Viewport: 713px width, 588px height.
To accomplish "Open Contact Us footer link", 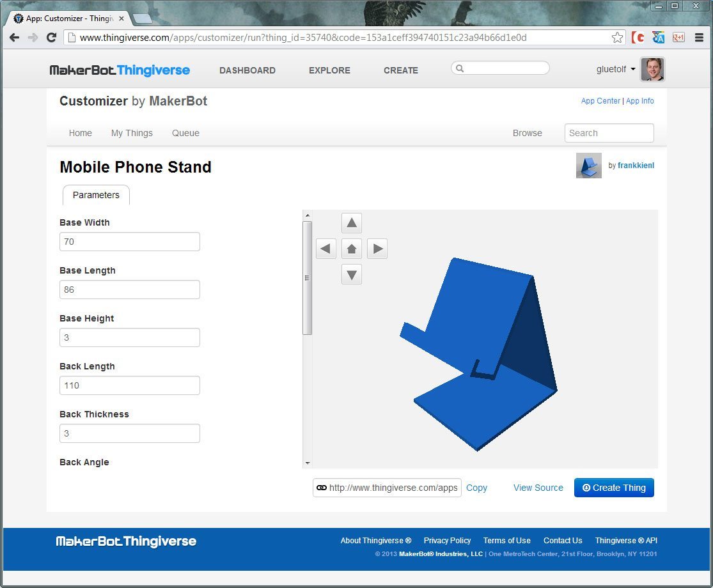I will tap(563, 540).
